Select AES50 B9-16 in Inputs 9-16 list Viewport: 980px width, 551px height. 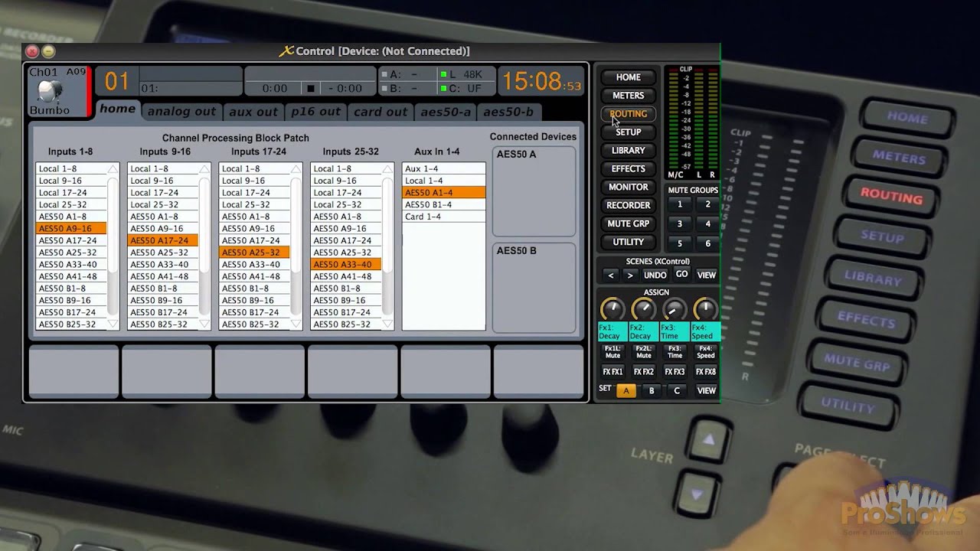click(162, 301)
